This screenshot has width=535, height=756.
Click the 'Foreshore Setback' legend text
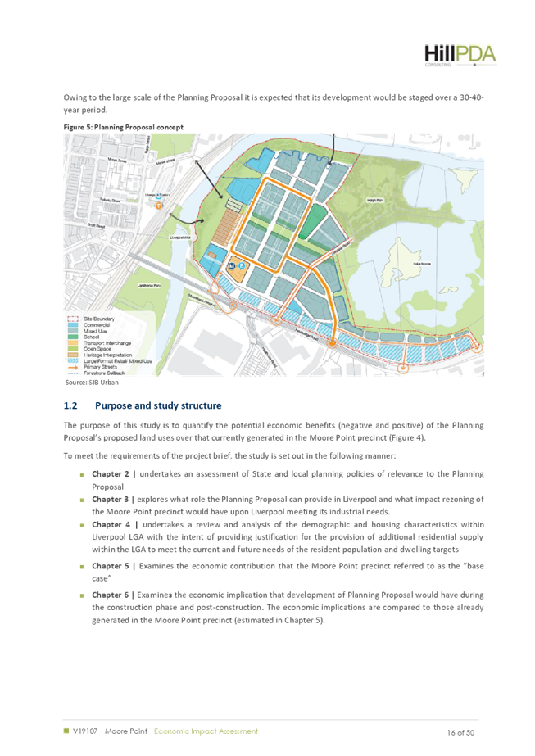104,373
